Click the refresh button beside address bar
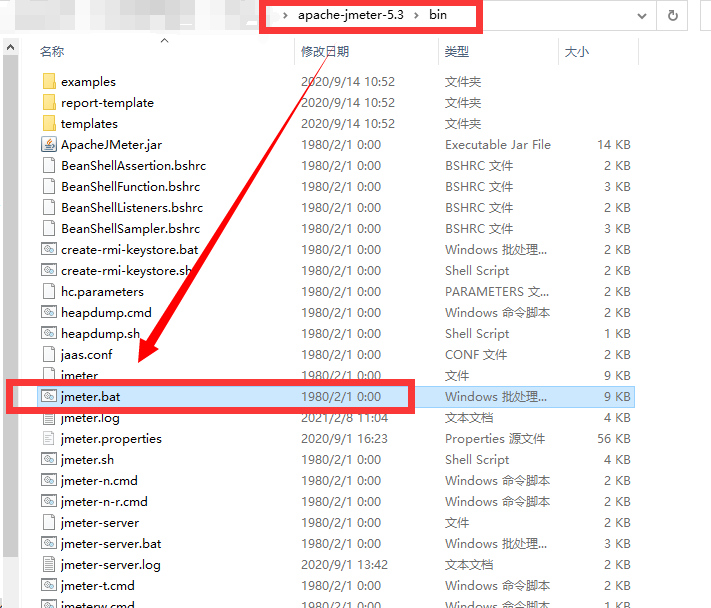711x608 pixels. pos(673,16)
